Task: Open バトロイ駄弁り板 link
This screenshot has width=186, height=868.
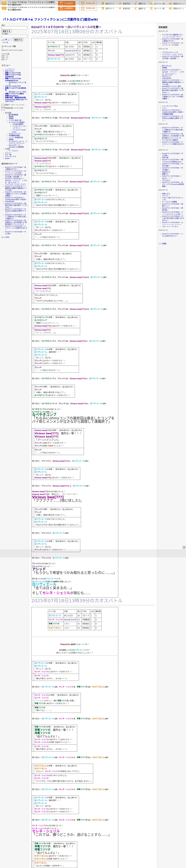Action: pos(15,120)
